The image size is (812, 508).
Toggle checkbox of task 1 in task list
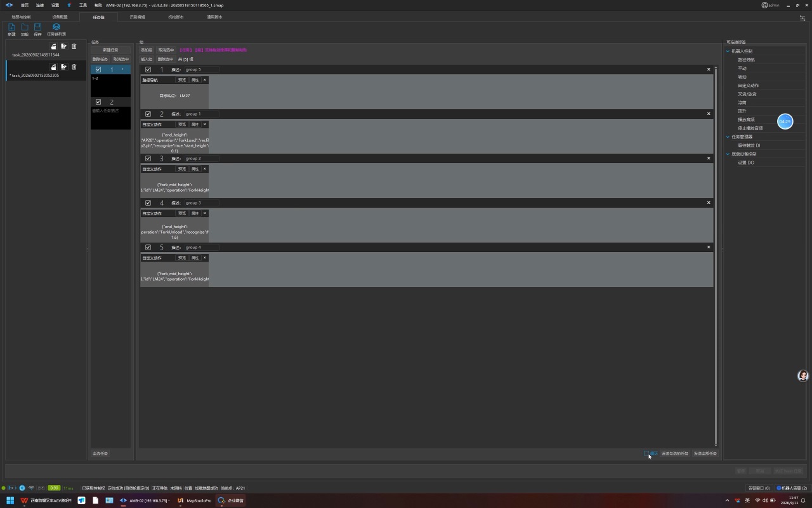(x=98, y=70)
